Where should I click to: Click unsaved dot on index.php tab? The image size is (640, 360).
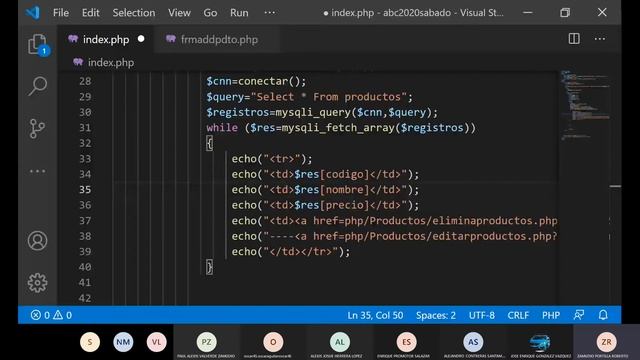coord(141,39)
